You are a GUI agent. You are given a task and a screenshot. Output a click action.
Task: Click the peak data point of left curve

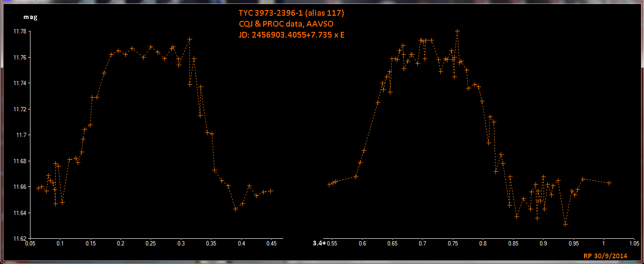189,39
